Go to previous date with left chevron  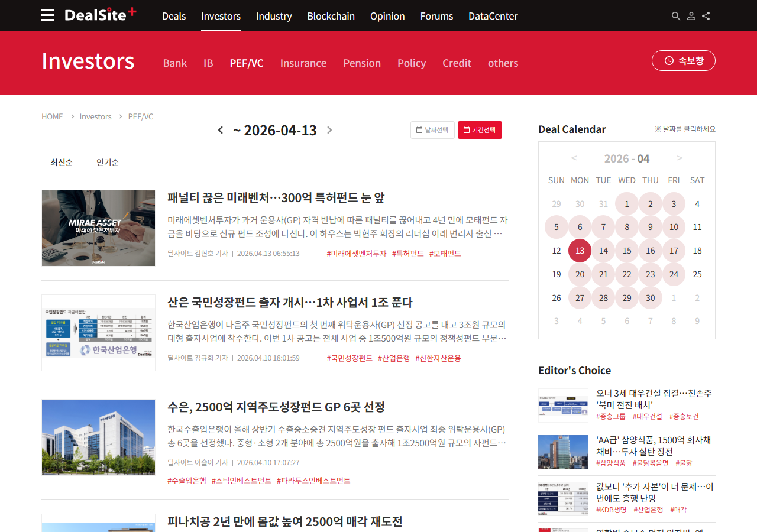coord(221,130)
